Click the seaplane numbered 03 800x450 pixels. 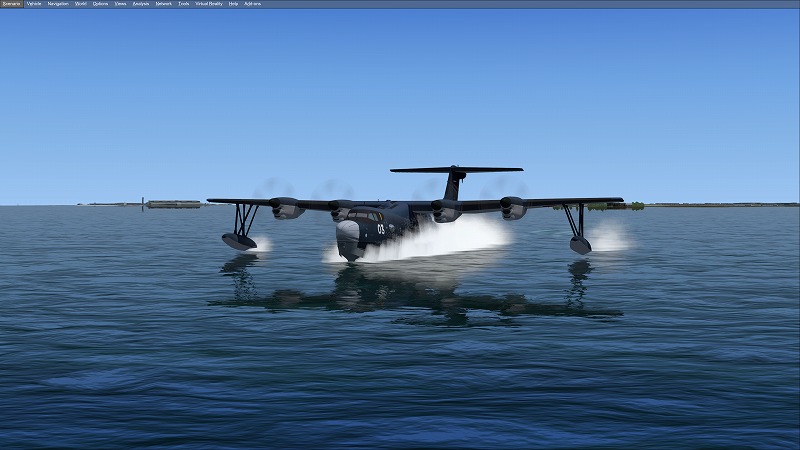click(414, 213)
